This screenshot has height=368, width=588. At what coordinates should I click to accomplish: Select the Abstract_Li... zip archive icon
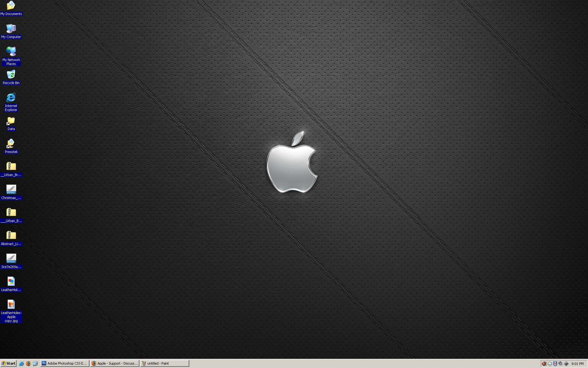point(11,236)
